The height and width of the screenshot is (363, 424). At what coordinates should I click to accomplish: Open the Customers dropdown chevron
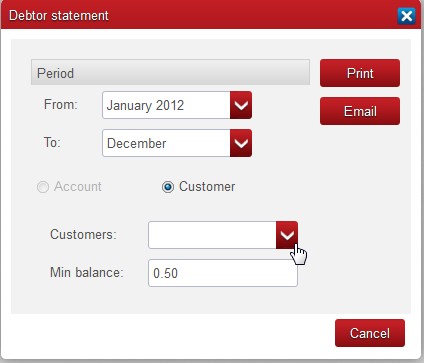coord(287,235)
